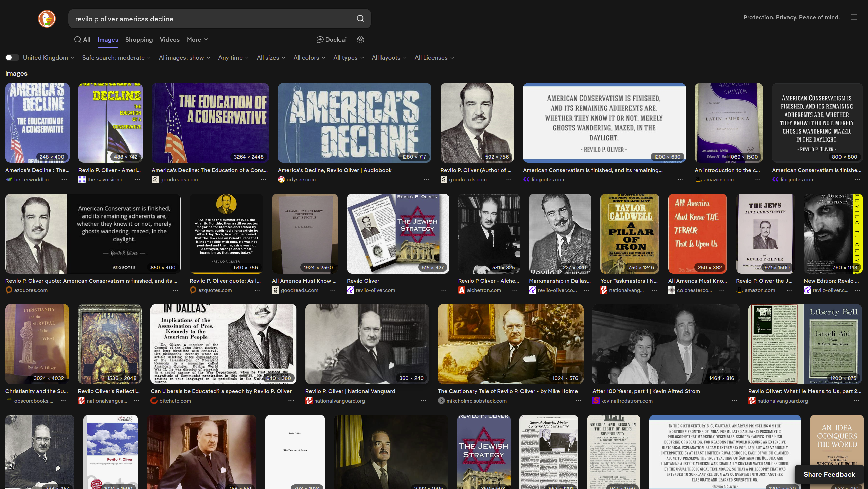Image resolution: width=868 pixels, height=489 pixels.
Task: Open more options for mikeholme.substack.com result
Action: [x=578, y=401]
